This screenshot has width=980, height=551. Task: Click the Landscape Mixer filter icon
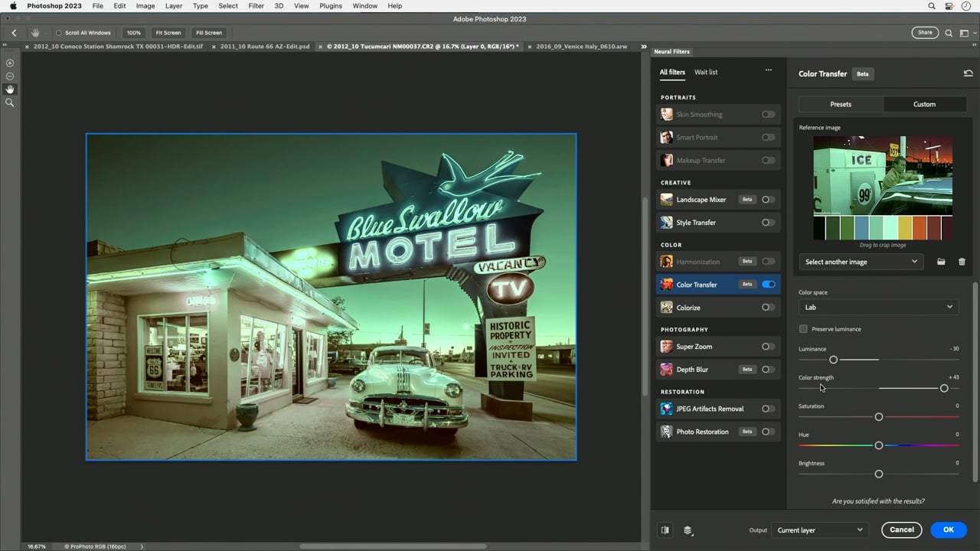pos(666,199)
